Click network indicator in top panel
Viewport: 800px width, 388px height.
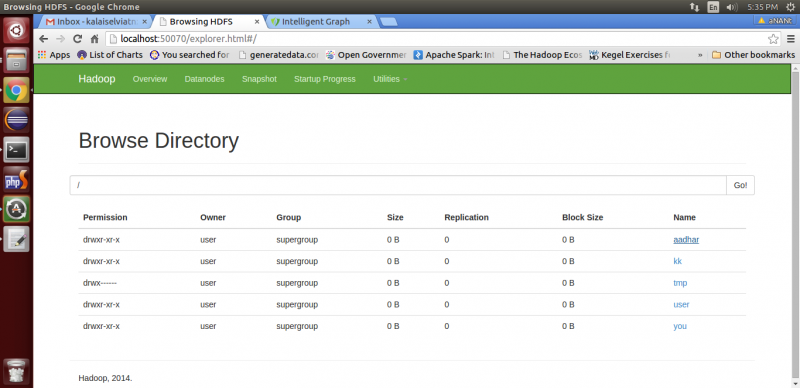694,7
